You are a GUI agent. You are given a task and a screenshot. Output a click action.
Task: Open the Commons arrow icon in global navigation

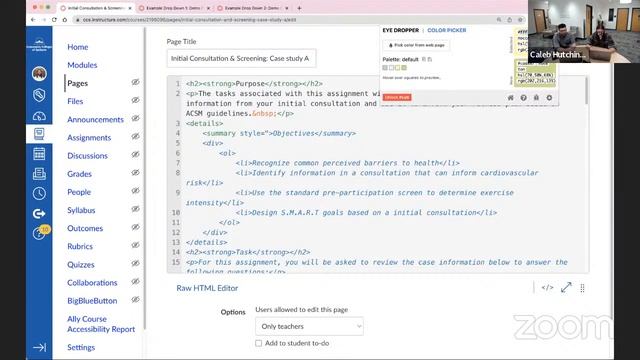coord(39,213)
